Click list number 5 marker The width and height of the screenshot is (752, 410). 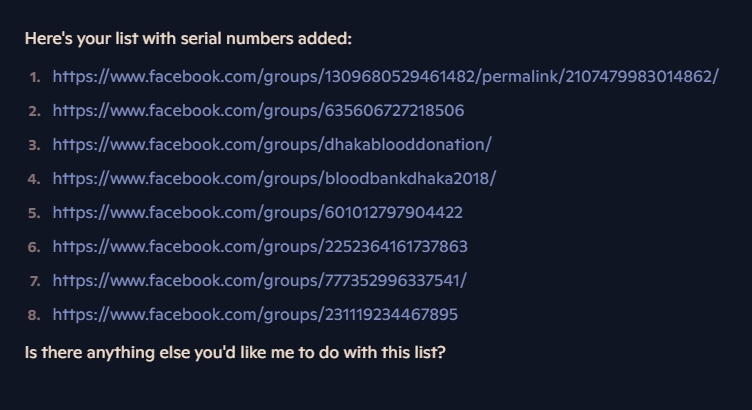35,213
